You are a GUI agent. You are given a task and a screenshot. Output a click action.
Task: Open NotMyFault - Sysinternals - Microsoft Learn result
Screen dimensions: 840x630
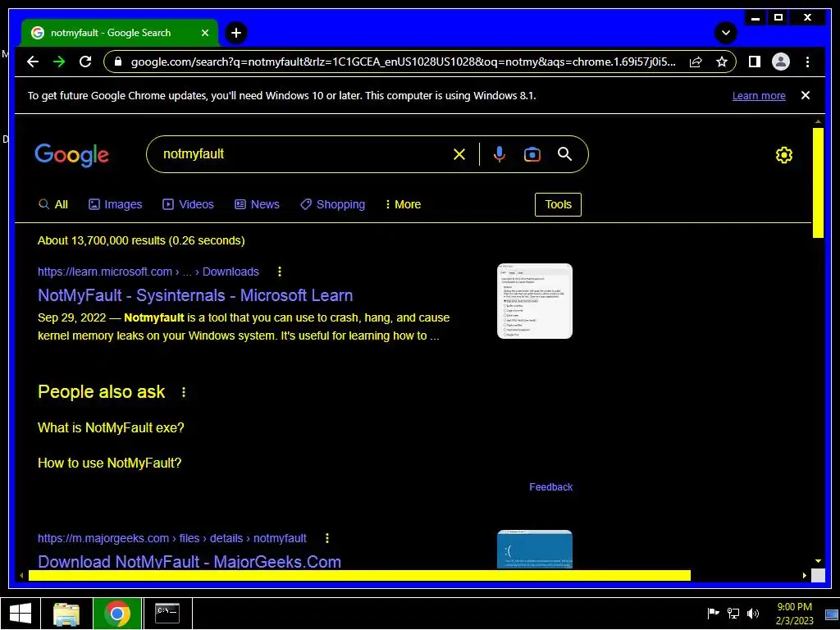(x=195, y=295)
